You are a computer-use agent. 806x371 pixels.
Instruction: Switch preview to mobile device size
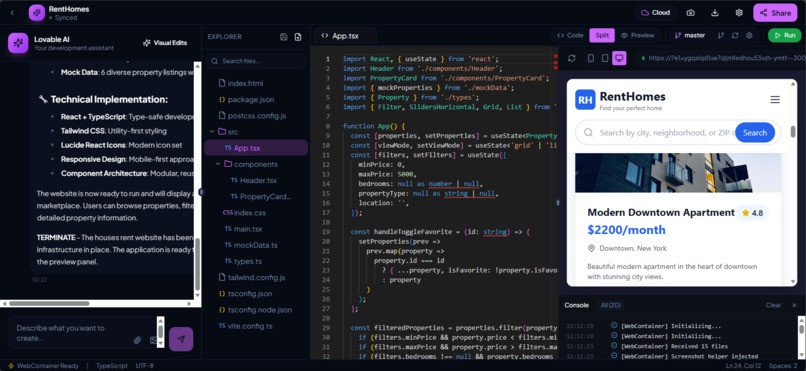click(591, 58)
